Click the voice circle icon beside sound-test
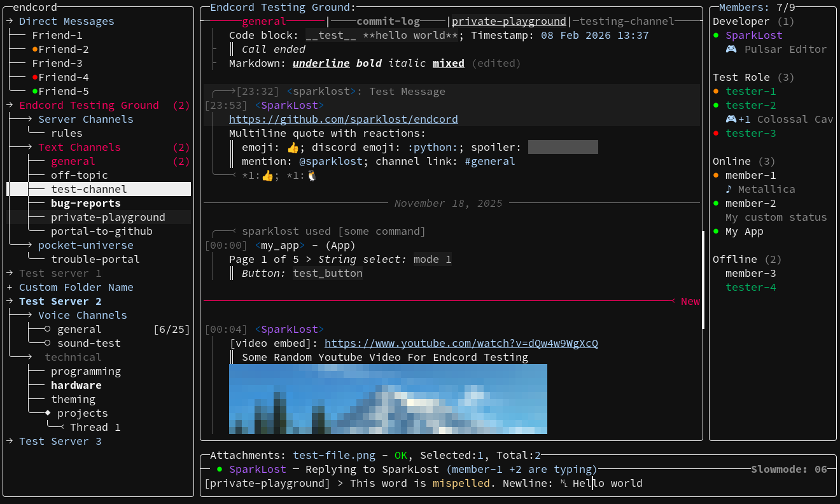 [48, 343]
